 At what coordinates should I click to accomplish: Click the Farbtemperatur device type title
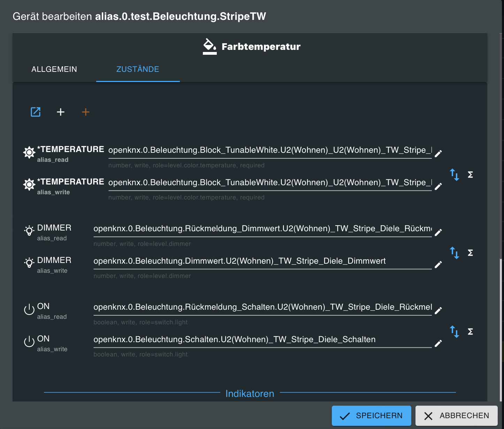261,47
